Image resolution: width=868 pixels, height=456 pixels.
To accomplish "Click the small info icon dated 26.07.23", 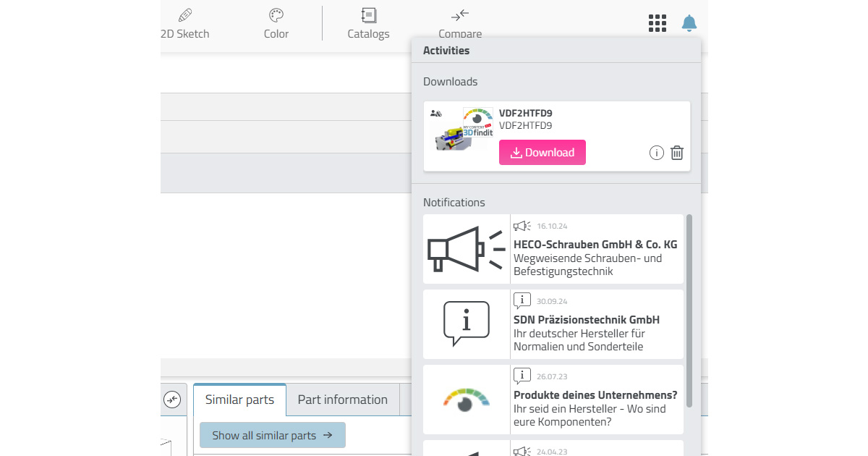I will point(522,376).
